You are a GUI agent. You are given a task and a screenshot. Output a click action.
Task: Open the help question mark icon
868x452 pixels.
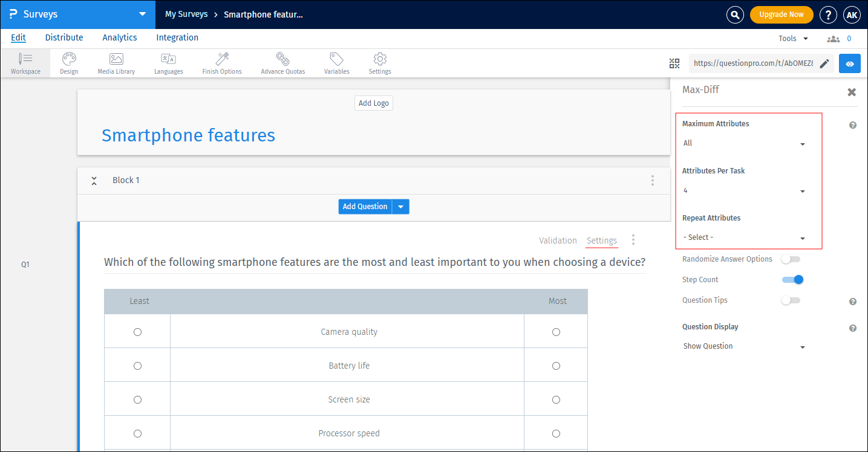[x=828, y=15]
